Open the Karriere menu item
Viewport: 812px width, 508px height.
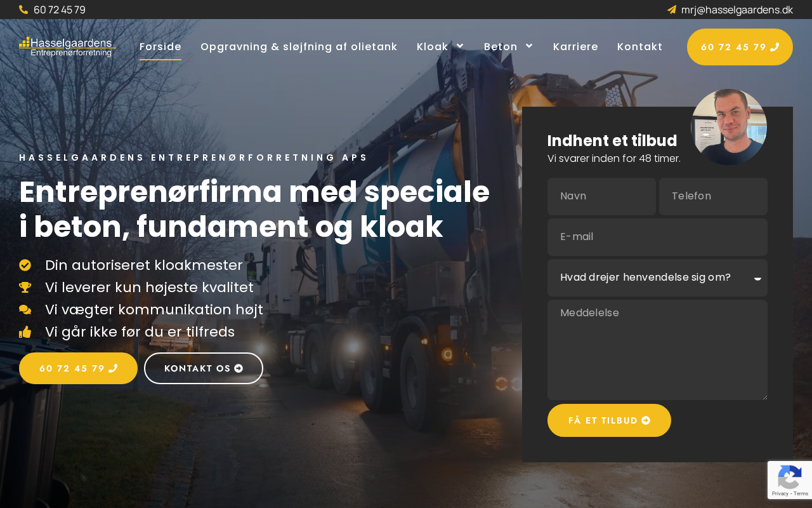click(x=575, y=46)
